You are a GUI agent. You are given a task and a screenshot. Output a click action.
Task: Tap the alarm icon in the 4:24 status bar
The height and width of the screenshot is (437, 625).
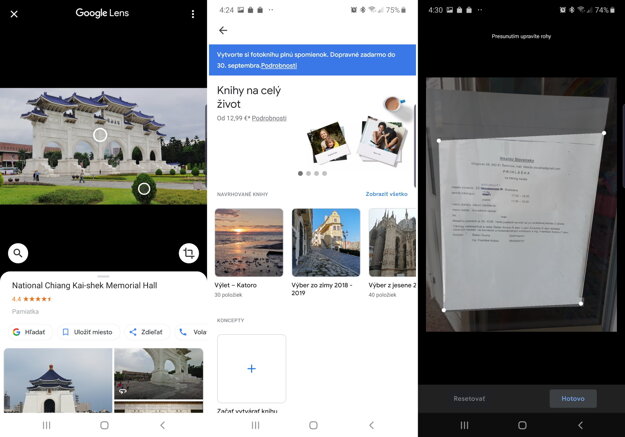point(354,10)
